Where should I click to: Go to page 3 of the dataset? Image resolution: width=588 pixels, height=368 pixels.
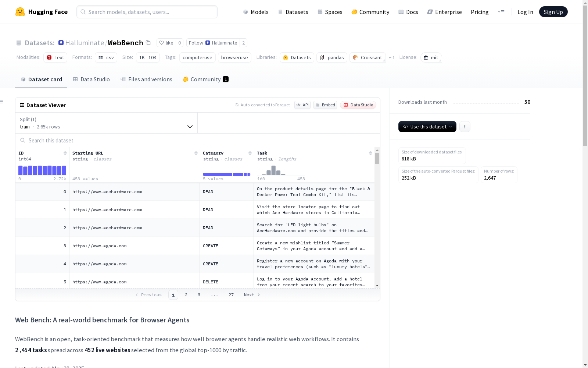pos(199,295)
